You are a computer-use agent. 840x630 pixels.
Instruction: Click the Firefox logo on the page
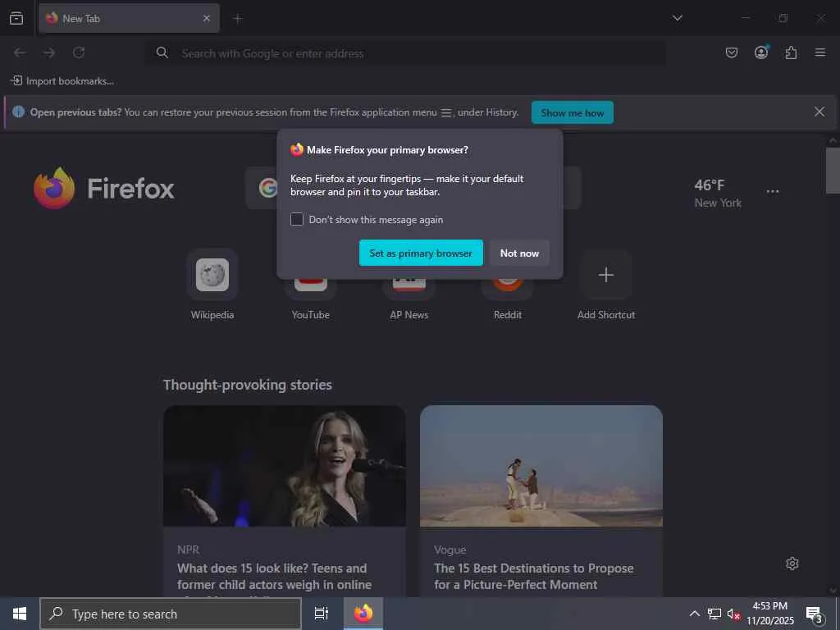[x=104, y=188]
